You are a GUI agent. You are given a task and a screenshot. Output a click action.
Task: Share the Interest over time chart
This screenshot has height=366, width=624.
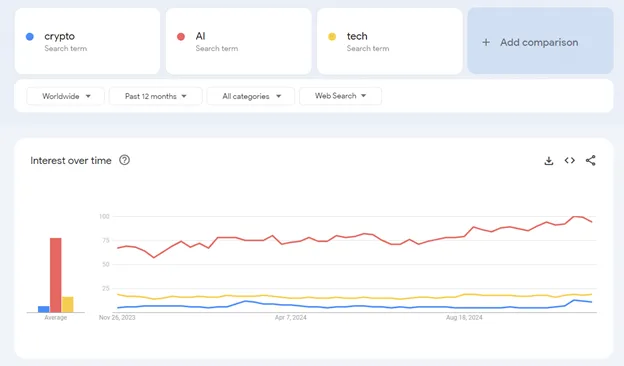[x=591, y=160]
